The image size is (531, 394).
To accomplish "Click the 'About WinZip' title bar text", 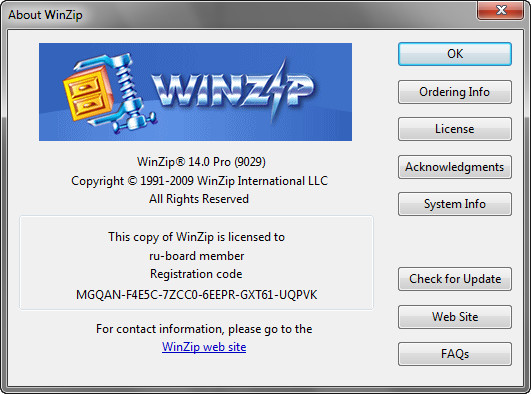I will pos(45,15).
